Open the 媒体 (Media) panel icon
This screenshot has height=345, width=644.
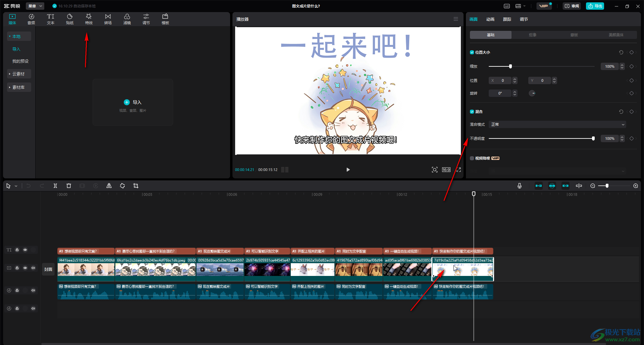(12, 19)
